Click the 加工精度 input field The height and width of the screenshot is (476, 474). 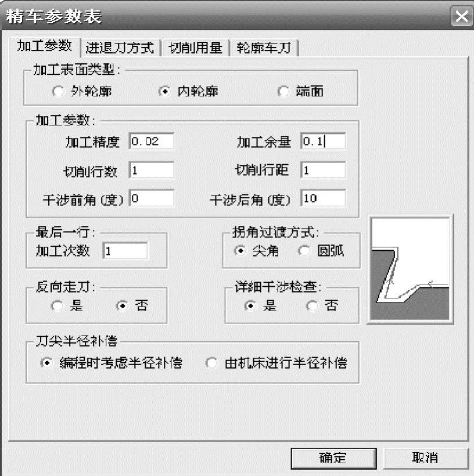151,141
